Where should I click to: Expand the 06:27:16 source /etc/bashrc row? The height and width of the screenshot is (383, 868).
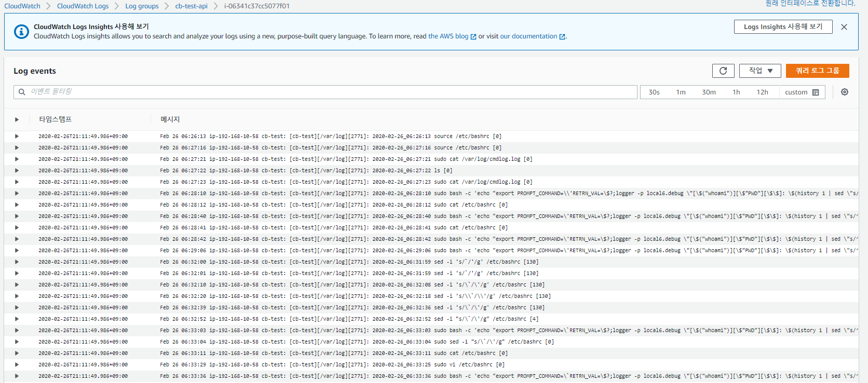coord(17,148)
